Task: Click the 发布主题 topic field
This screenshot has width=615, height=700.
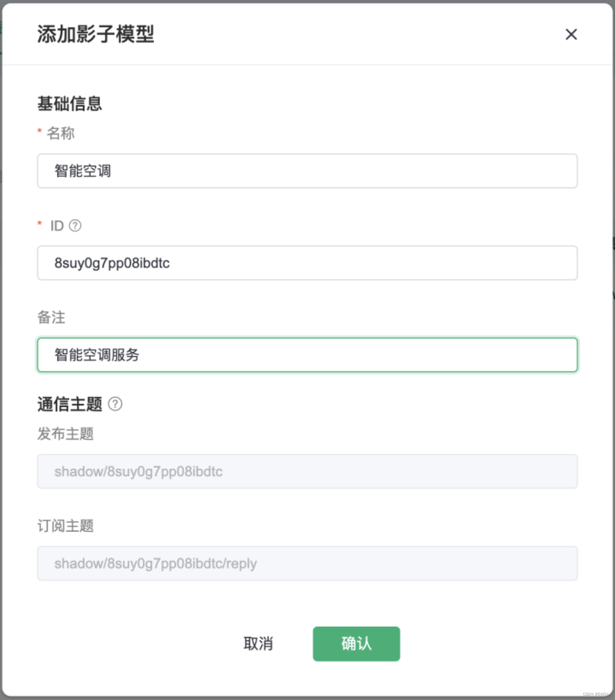Action: pyautogui.click(x=307, y=471)
